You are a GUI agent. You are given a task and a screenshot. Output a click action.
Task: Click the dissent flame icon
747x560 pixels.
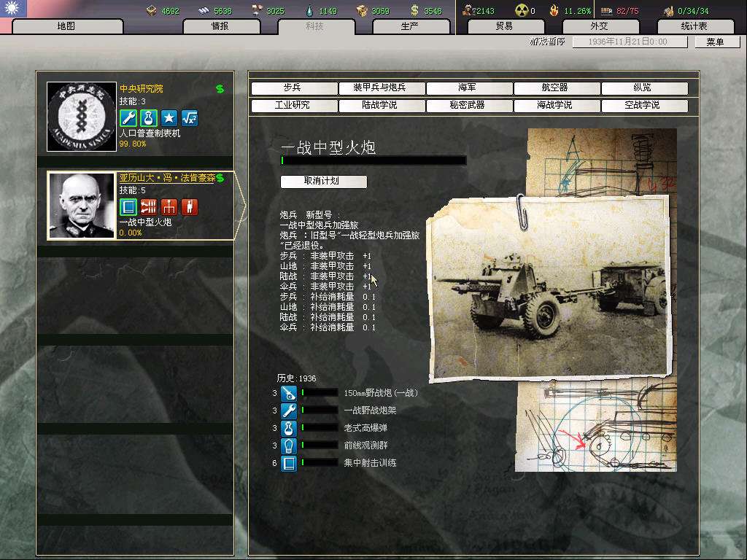click(x=554, y=10)
